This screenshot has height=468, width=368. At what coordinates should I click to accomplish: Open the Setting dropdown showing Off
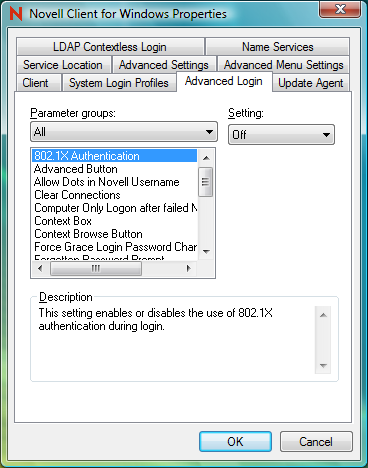point(281,135)
